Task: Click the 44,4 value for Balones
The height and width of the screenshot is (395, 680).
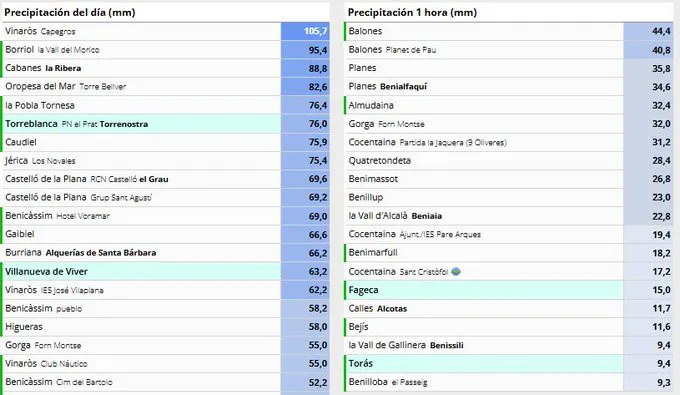Action: pos(648,31)
